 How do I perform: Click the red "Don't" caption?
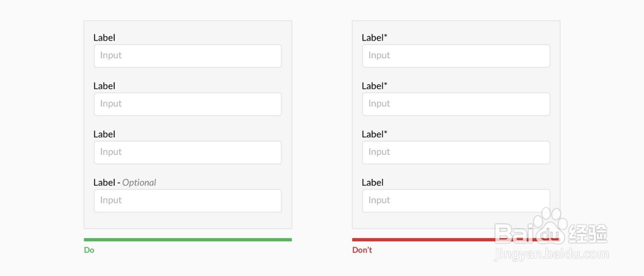(362, 250)
